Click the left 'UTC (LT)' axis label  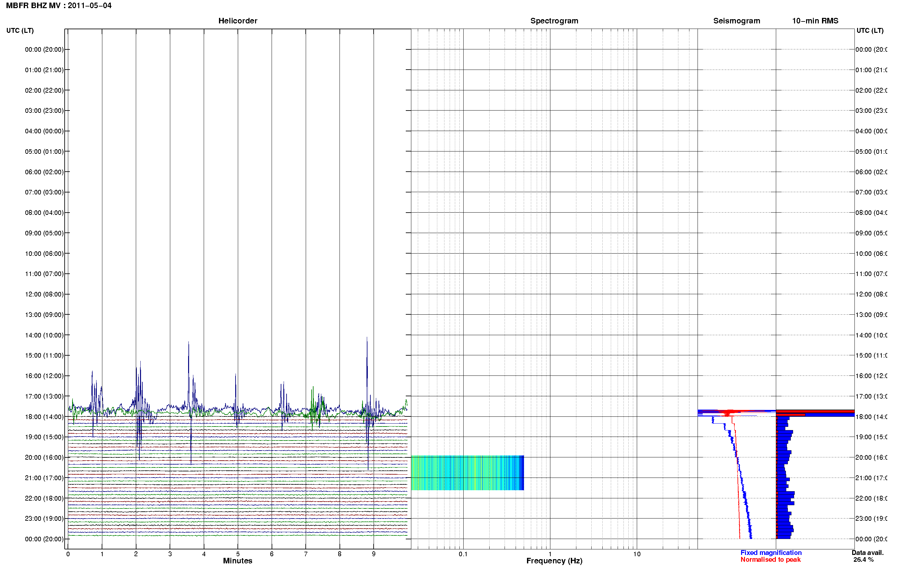pyautogui.click(x=20, y=31)
